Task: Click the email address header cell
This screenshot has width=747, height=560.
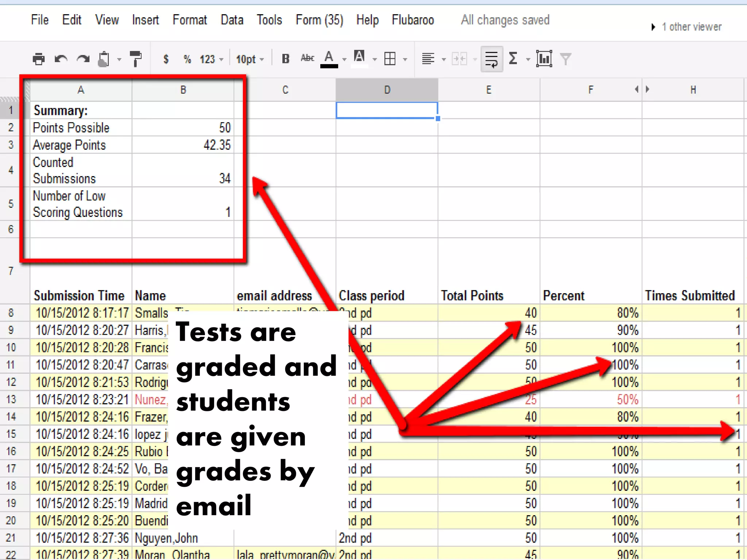Action: click(x=285, y=271)
